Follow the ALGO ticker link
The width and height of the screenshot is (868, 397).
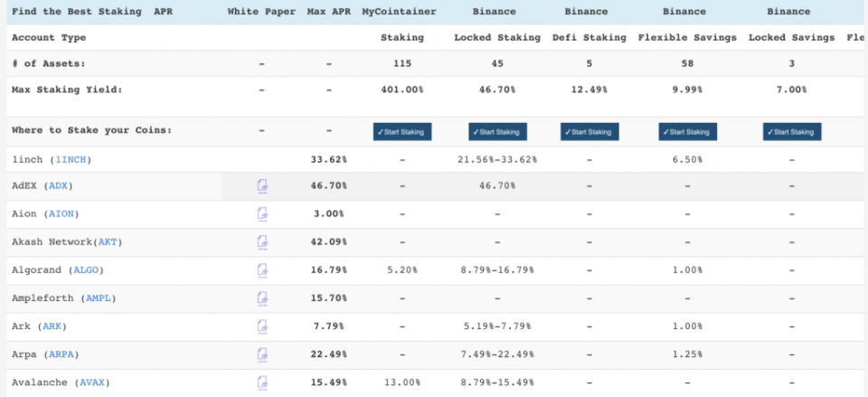[x=81, y=270]
